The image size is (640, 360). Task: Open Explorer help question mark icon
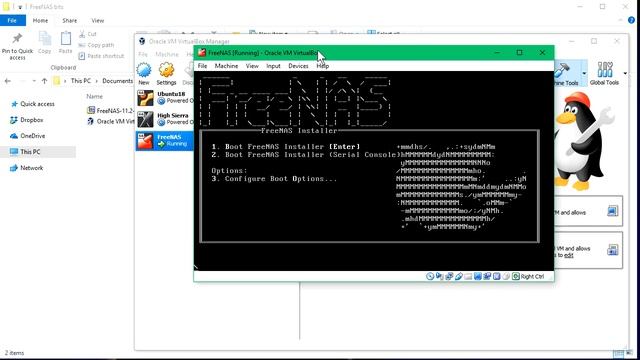631,20
